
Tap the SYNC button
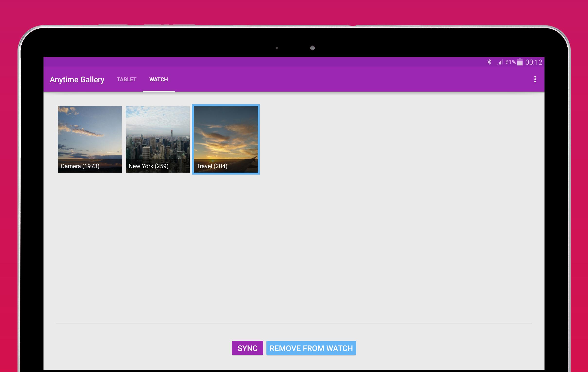(247, 348)
